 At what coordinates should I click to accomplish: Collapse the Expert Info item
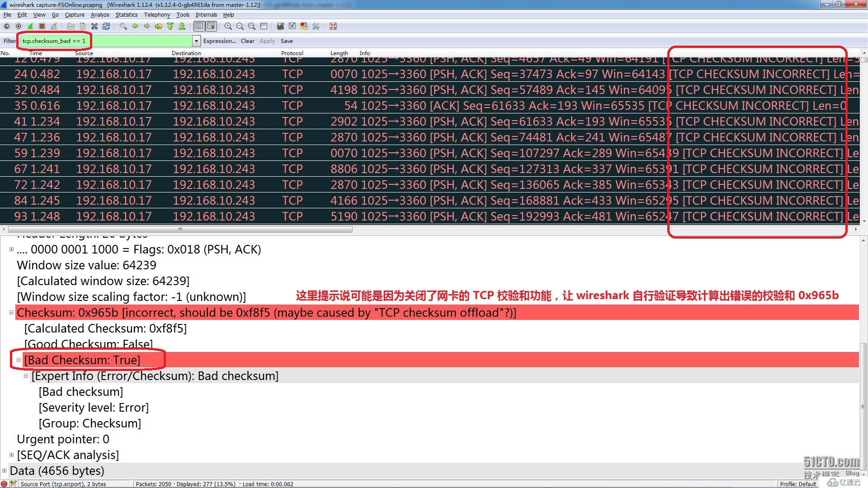(26, 375)
